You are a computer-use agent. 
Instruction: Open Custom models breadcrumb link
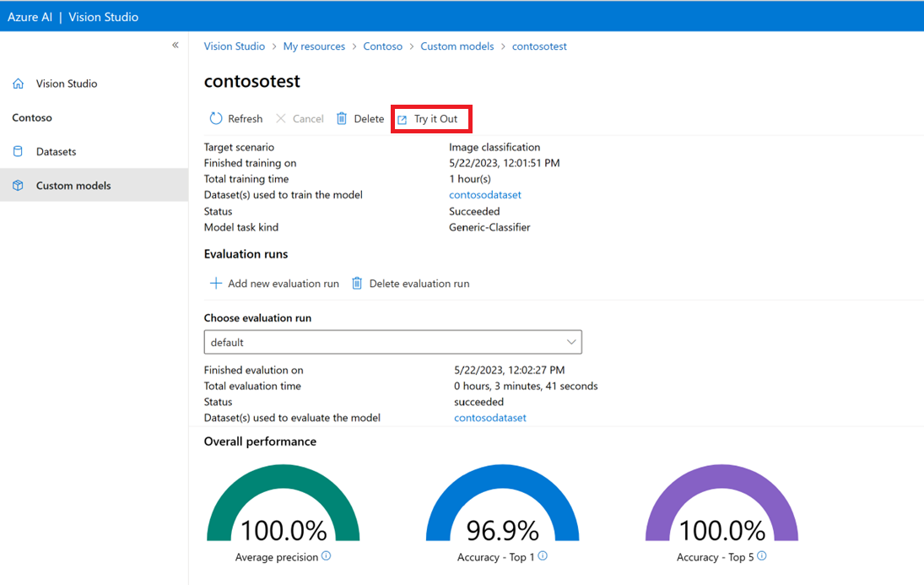pyautogui.click(x=457, y=46)
